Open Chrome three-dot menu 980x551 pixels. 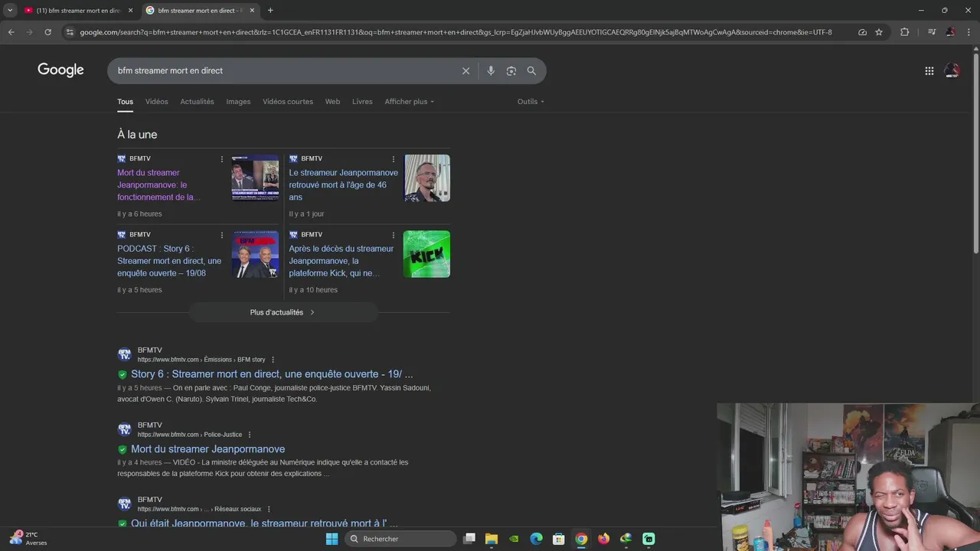(969, 32)
